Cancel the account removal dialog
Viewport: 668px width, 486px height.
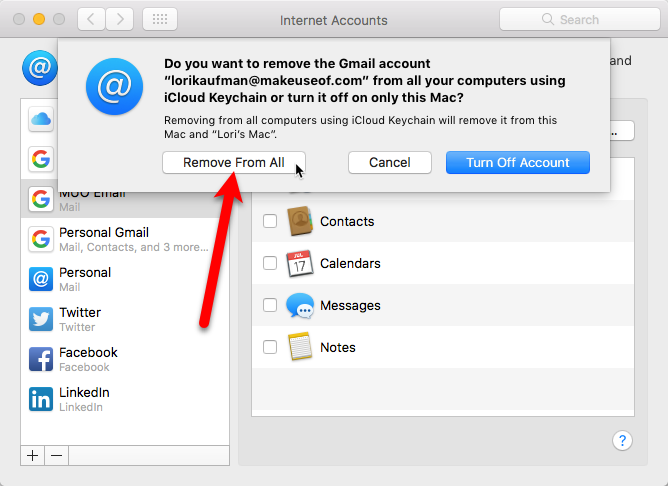coord(390,163)
